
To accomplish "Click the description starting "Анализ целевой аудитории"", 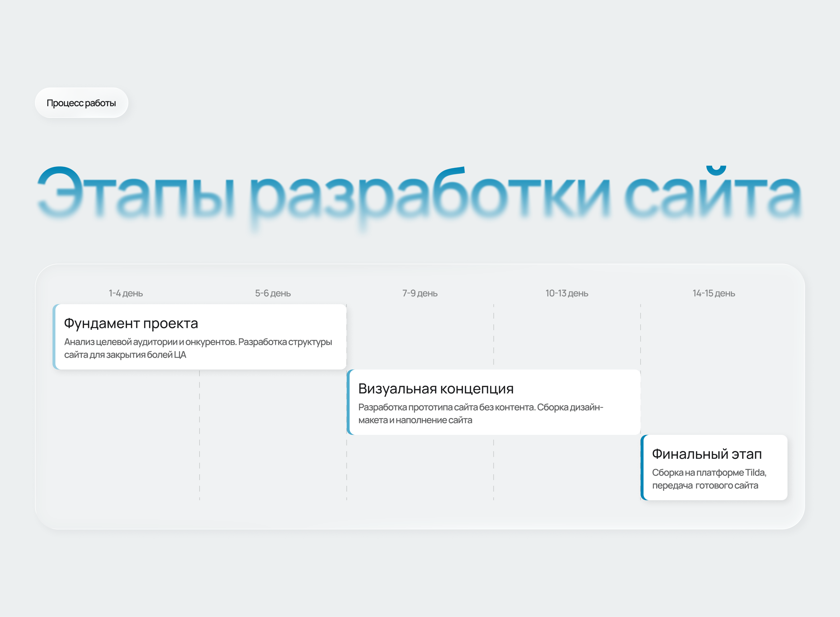I will point(198,348).
